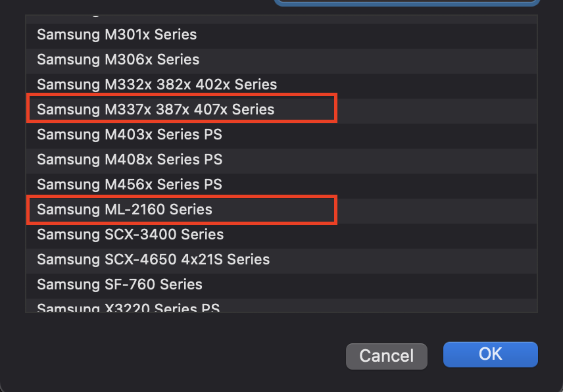Confirm the driver choice with OK
The height and width of the screenshot is (392, 563).
coord(490,354)
